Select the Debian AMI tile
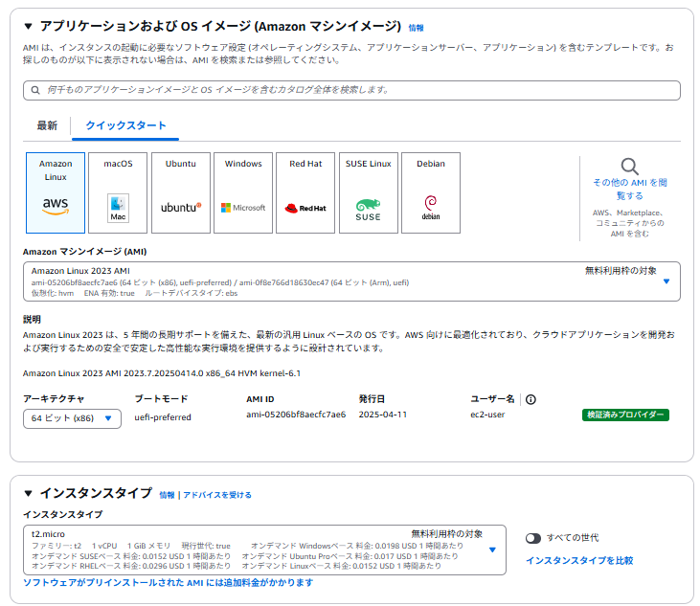Image resolution: width=700 pixels, height=606 pixels. (x=431, y=192)
